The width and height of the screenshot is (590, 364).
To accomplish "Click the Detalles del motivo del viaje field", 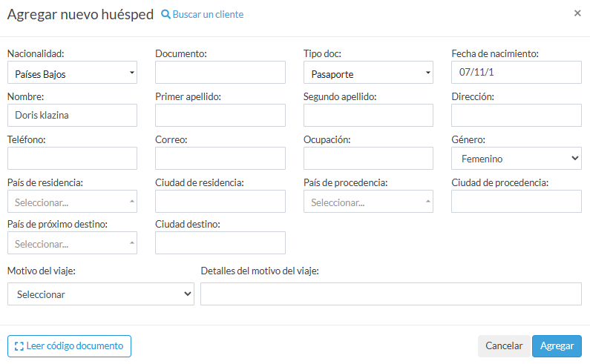I will click(391, 294).
